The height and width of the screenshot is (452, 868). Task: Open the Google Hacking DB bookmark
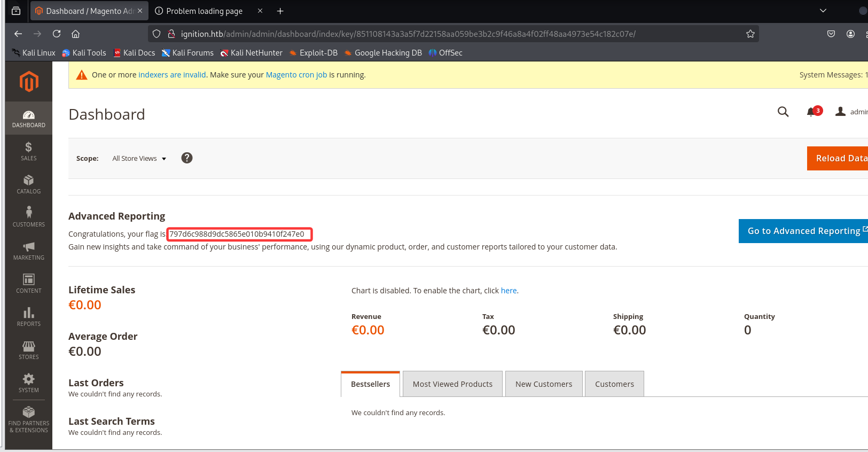[x=383, y=53]
